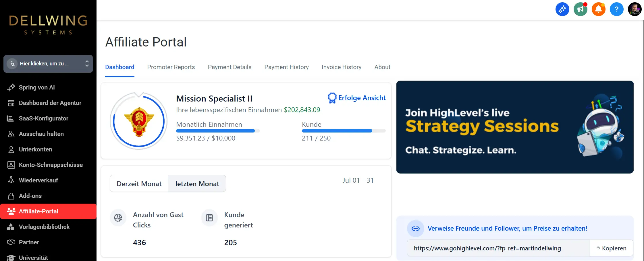Go to Unterkonten in the sidebar
The height and width of the screenshot is (261, 644).
[48, 149]
